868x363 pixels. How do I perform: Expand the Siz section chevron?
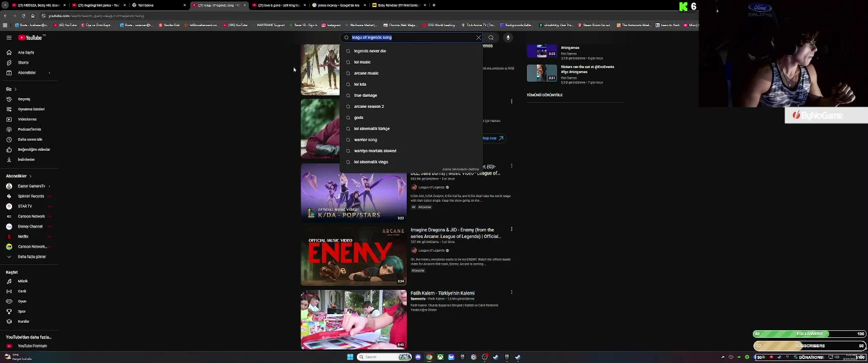15,89
